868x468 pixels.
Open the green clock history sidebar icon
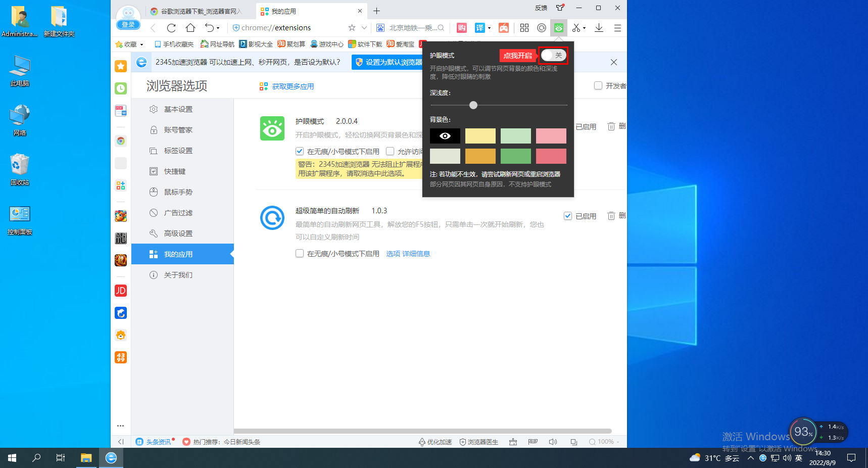tap(121, 88)
